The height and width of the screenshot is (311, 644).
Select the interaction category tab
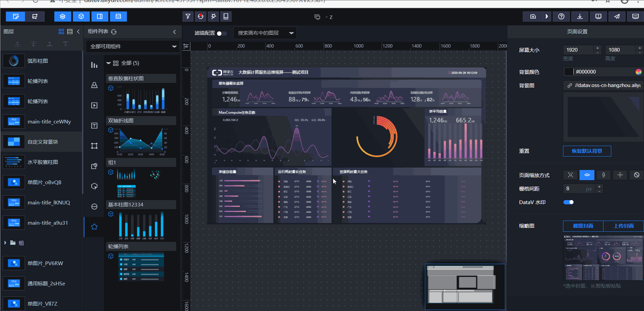tap(94, 187)
